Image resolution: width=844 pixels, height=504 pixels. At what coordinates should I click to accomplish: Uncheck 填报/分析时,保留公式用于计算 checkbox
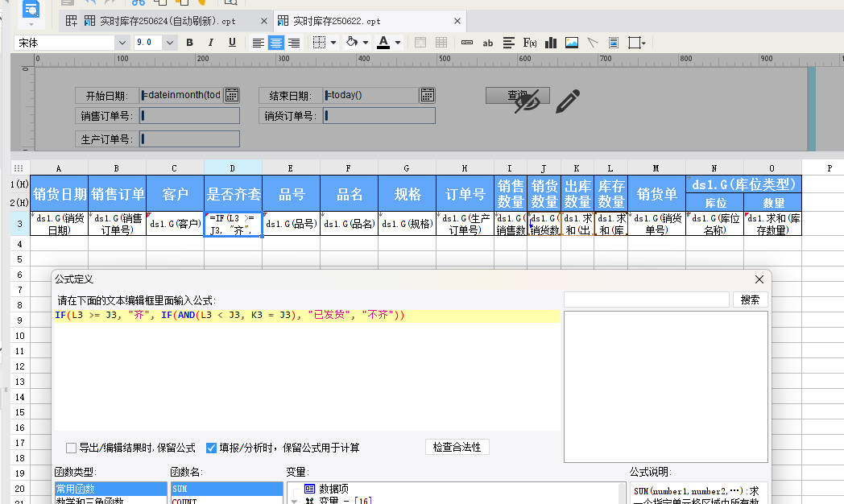pos(211,448)
